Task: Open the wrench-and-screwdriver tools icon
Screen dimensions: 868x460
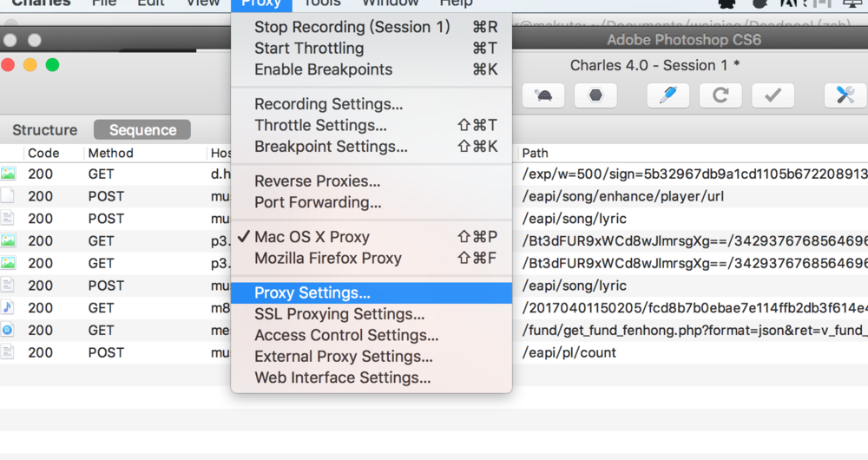Action: pos(845,95)
